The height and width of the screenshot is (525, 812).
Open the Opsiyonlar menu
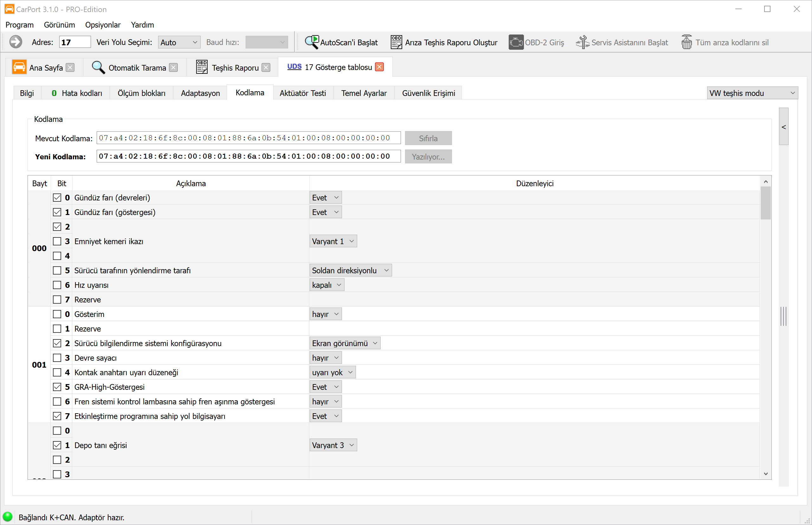103,25
